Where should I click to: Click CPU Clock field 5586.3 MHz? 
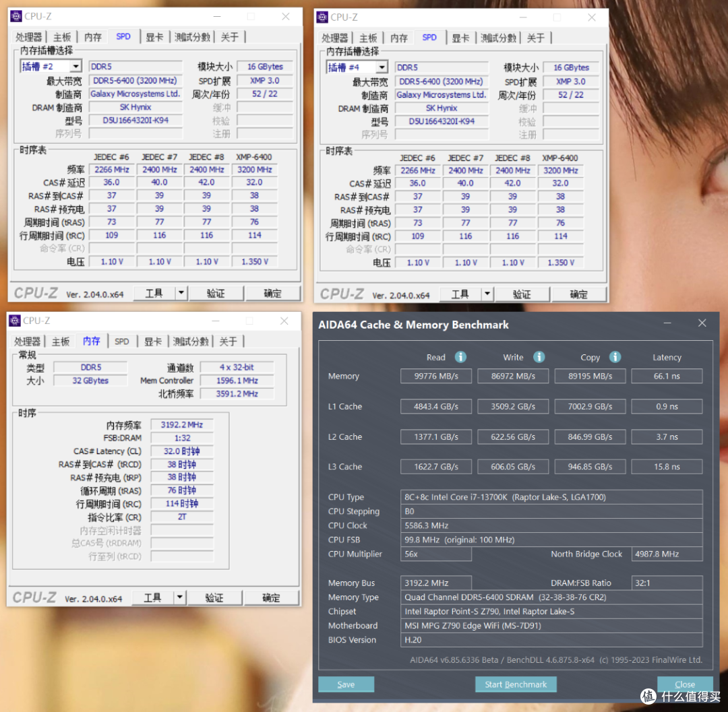(x=551, y=525)
